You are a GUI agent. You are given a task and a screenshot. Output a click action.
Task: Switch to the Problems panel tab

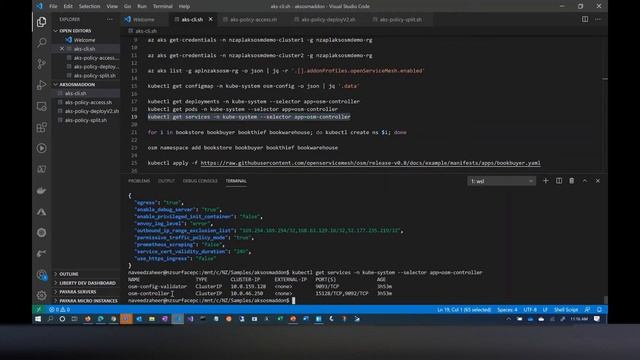(139, 181)
